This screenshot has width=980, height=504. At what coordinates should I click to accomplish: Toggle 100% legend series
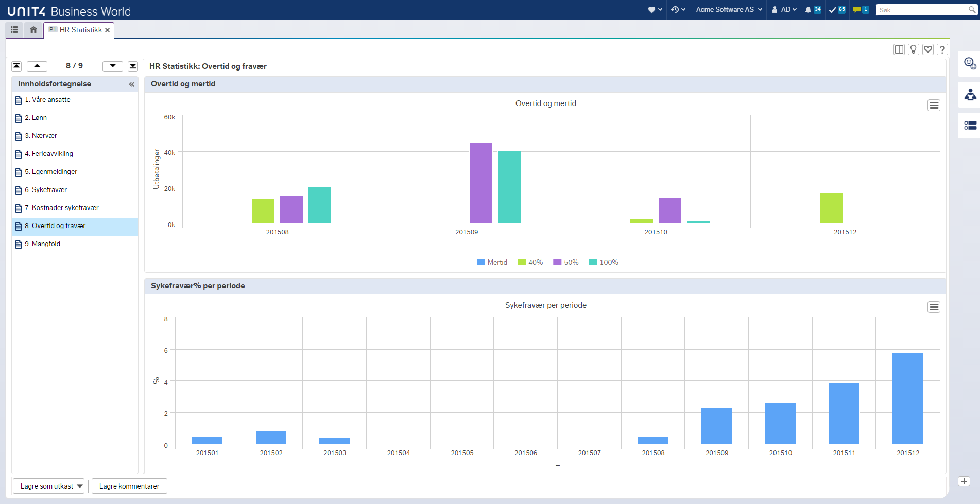(604, 263)
